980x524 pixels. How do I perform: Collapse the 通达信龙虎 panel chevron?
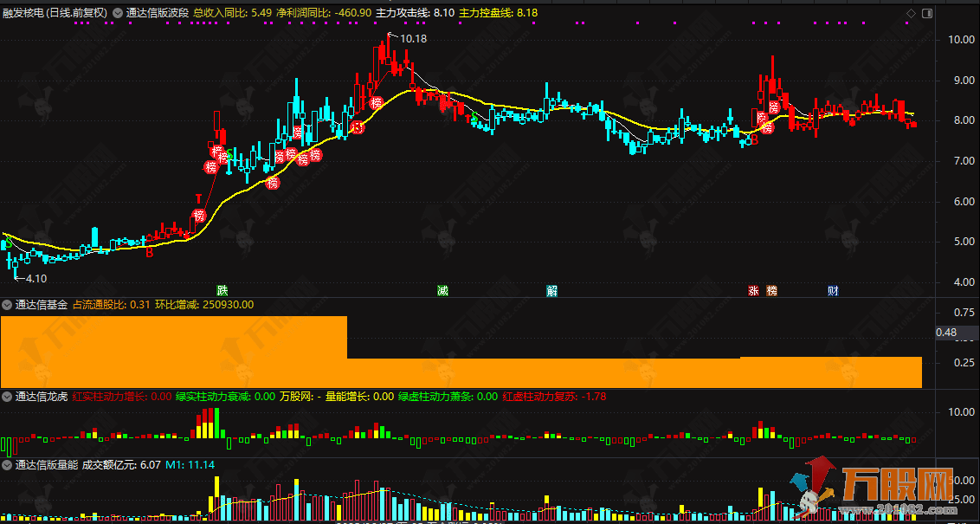[7, 398]
